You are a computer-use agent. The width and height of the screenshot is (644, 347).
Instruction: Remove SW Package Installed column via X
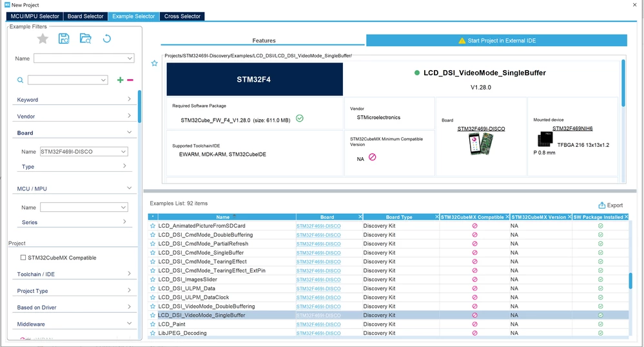pyautogui.click(x=627, y=216)
